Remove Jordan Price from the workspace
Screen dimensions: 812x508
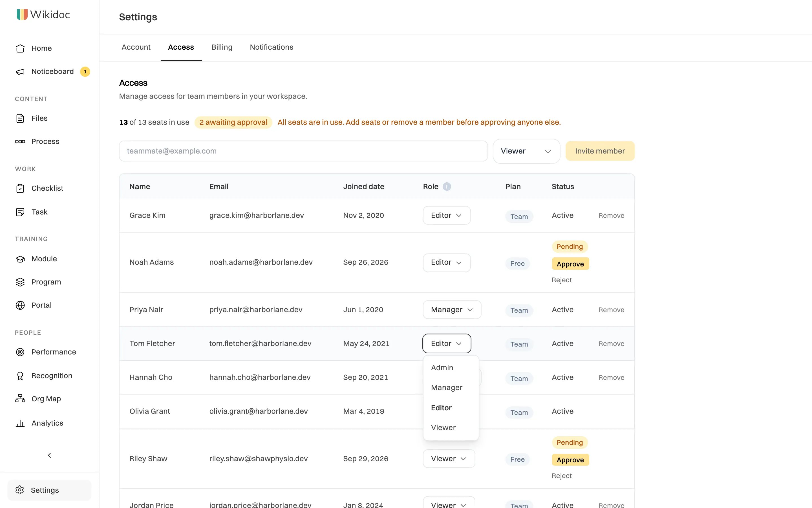pyautogui.click(x=611, y=505)
